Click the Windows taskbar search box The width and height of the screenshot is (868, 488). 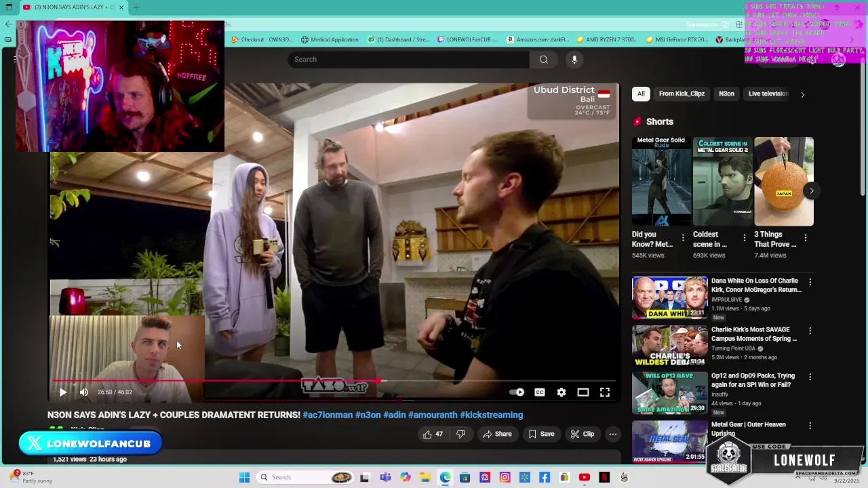point(306,477)
